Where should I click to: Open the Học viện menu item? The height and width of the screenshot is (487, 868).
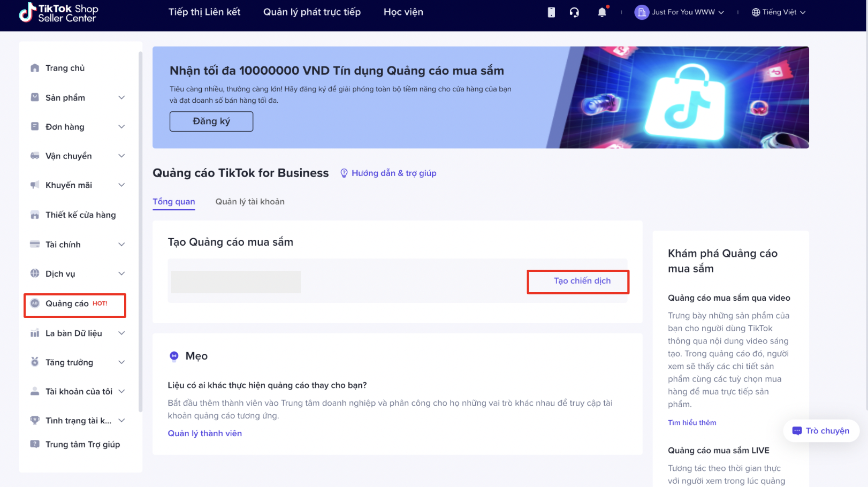pyautogui.click(x=403, y=12)
